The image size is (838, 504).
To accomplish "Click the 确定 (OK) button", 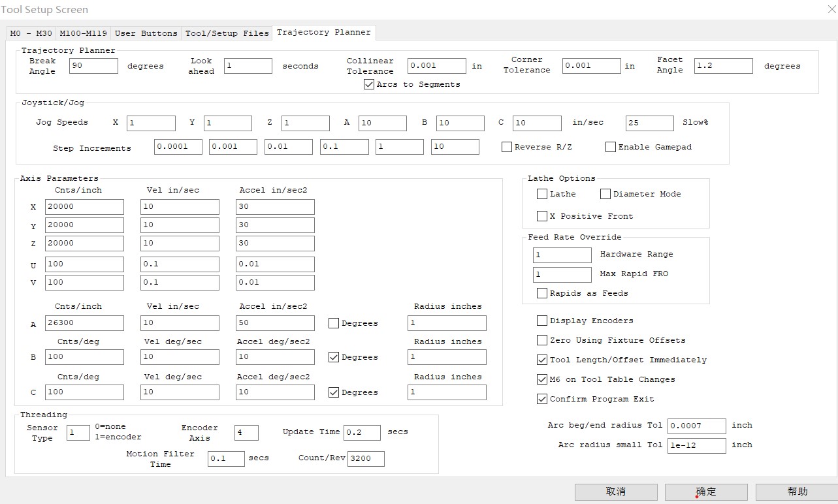I will tap(705, 492).
